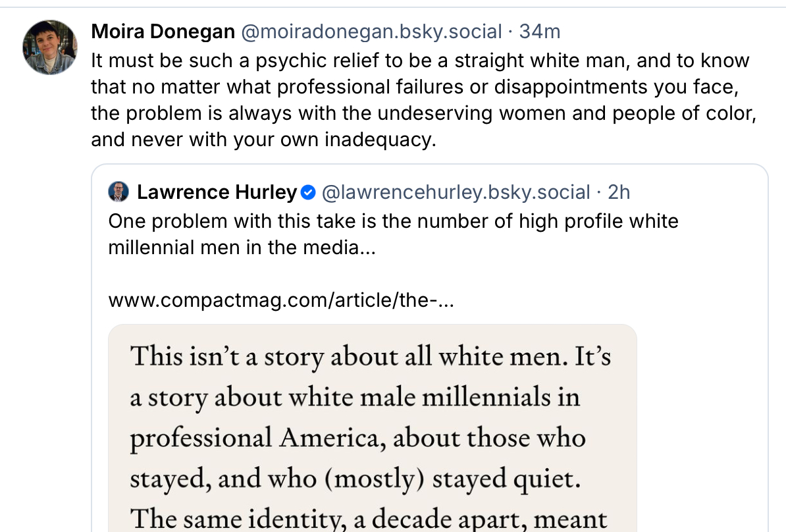Click the blue verified checkmark badge
The height and width of the screenshot is (532, 786).
pyautogui.click(x=308, y=192)
